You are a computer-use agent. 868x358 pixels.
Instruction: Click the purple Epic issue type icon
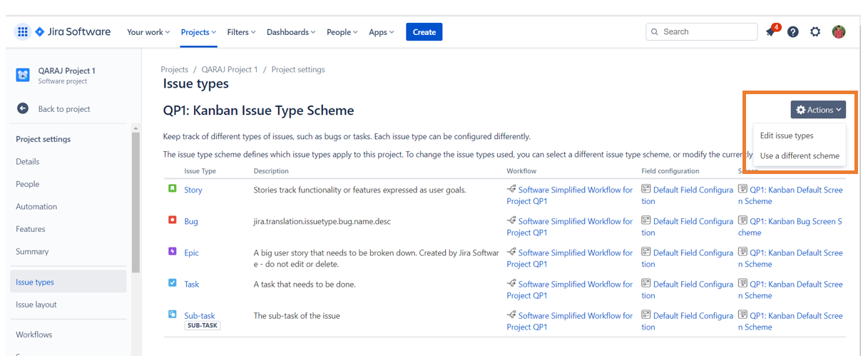[x=172, y=251]
